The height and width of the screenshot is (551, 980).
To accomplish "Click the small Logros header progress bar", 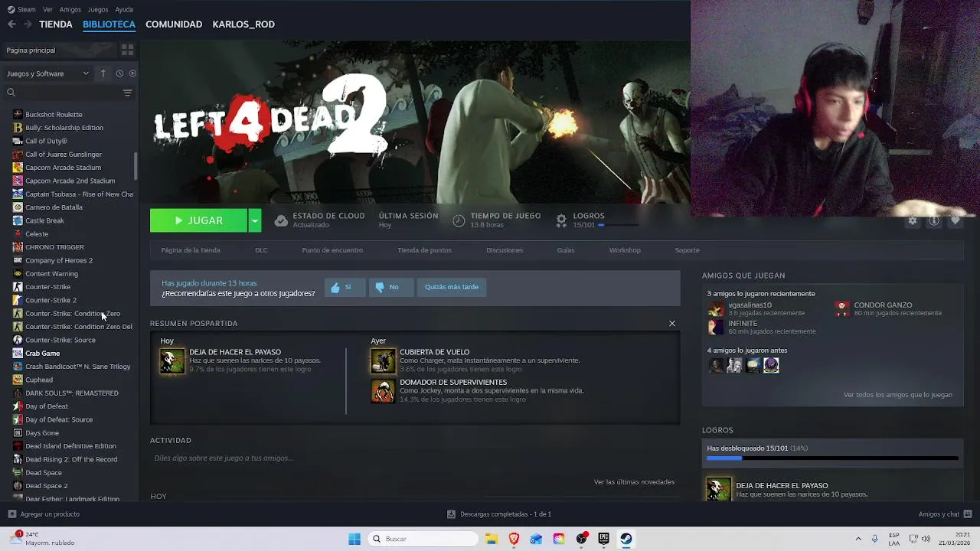I will click(617, 226).
